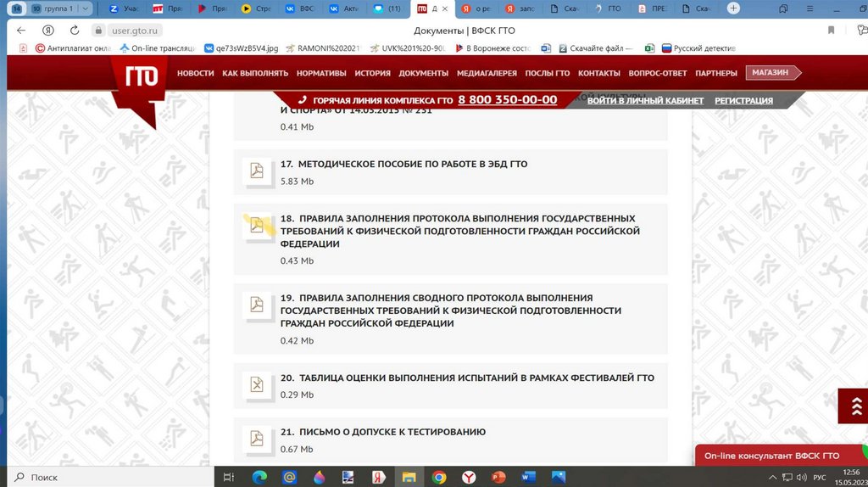Download document 17 via its PDF icon
Viewport: 868px width, 487px height.
coord(256,171)
